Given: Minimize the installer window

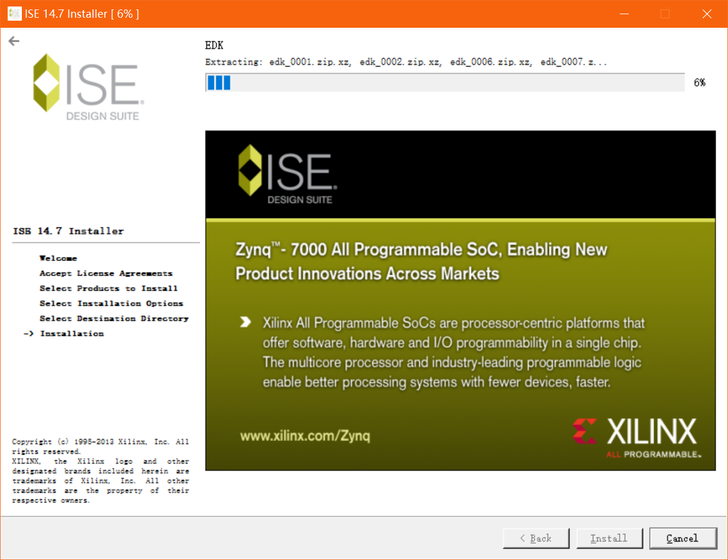Looking at the screenshot, I should 625,14.
